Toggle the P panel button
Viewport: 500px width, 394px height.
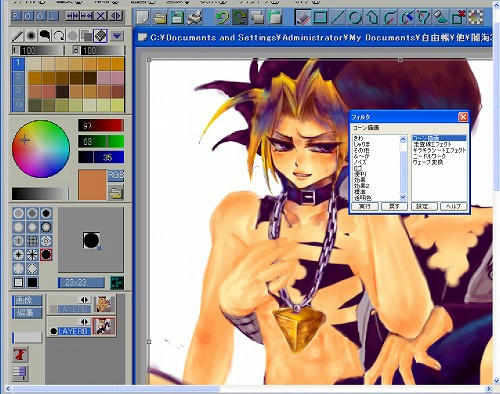coord(17,16)
